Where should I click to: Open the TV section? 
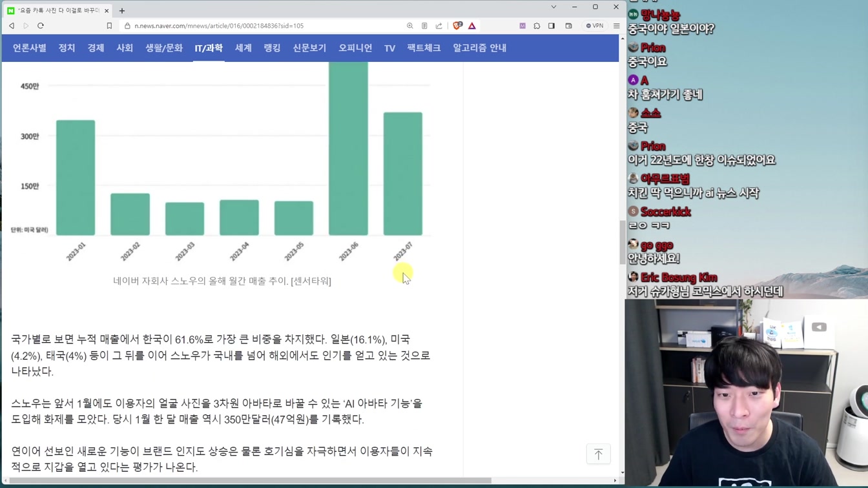coord(389,48)
